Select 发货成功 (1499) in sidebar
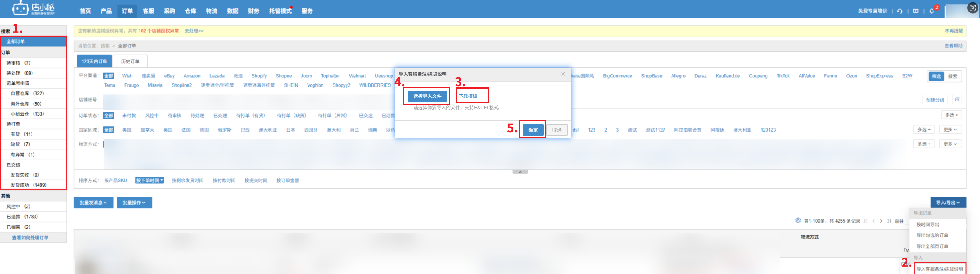Screen dimensions: 980x274 (34, 185)
